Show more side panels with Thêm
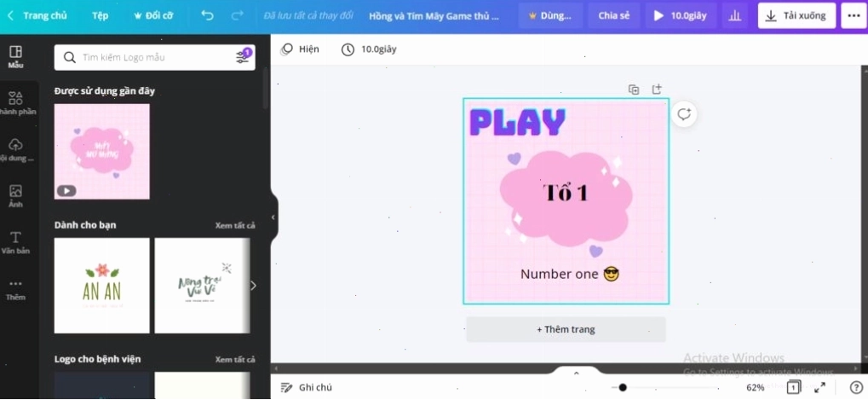 [x=15, y=289]
